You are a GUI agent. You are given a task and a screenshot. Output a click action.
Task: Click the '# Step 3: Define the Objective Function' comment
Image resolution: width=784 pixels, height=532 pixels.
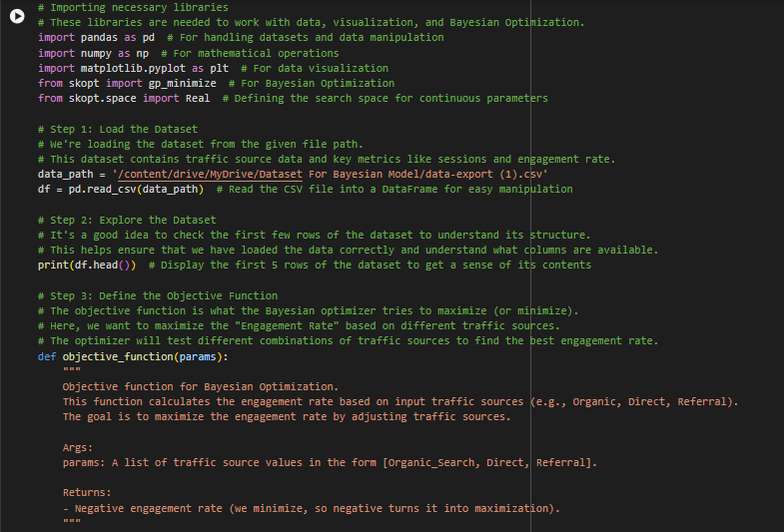pyautogui.click(x=158, y=295)
